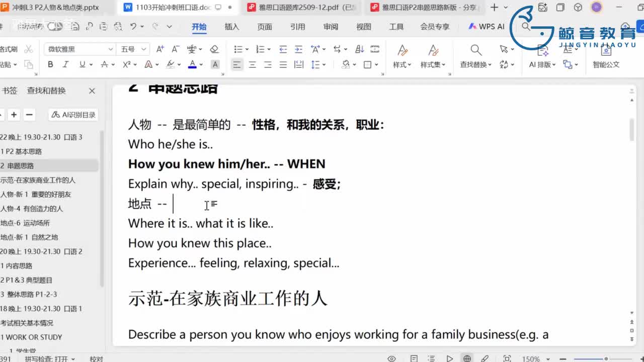
Task: Clear formatting with eraser icon
Action: click(x=214, y=49)
